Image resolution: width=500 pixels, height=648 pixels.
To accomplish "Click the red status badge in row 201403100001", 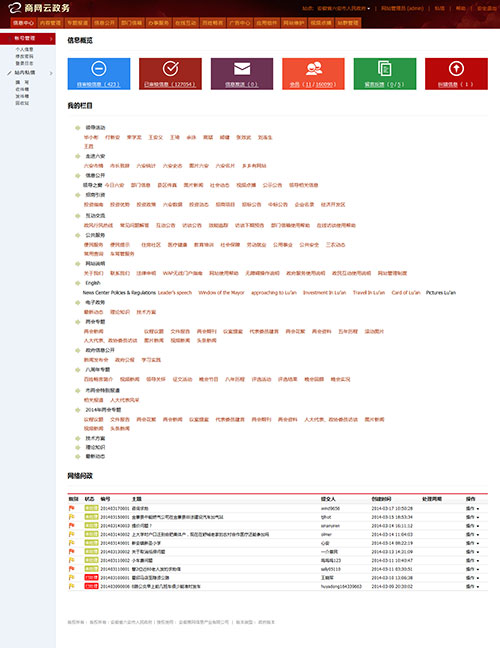I will point(91,578).
